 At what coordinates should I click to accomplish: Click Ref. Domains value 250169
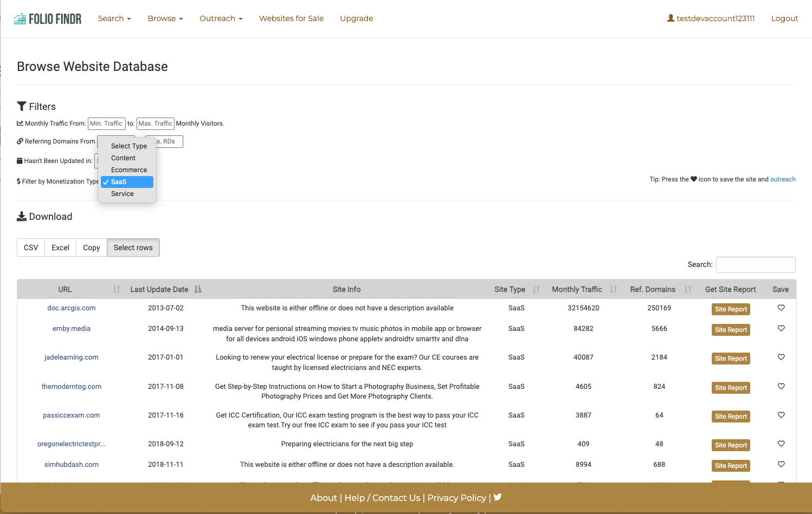(x=659, y=308)
